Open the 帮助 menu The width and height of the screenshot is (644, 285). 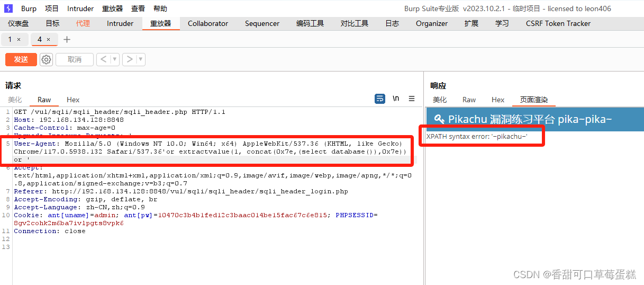(160, 8)
